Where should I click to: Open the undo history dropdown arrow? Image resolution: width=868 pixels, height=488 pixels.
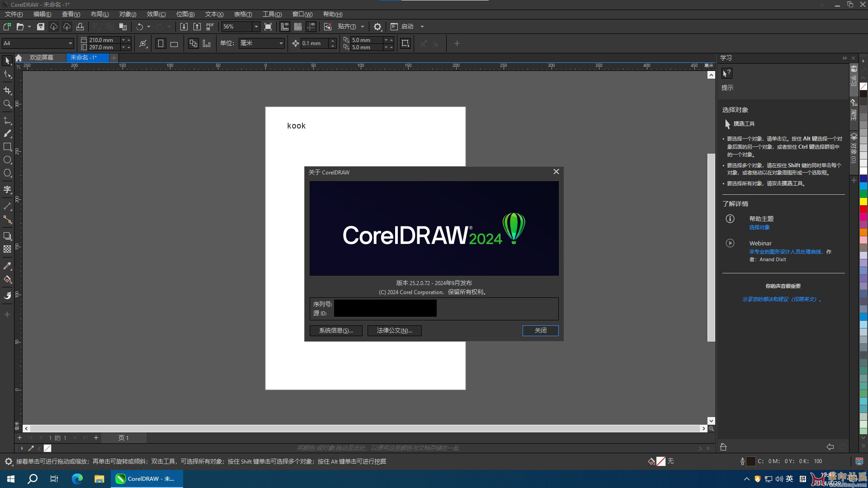click(x=149, y=27)
